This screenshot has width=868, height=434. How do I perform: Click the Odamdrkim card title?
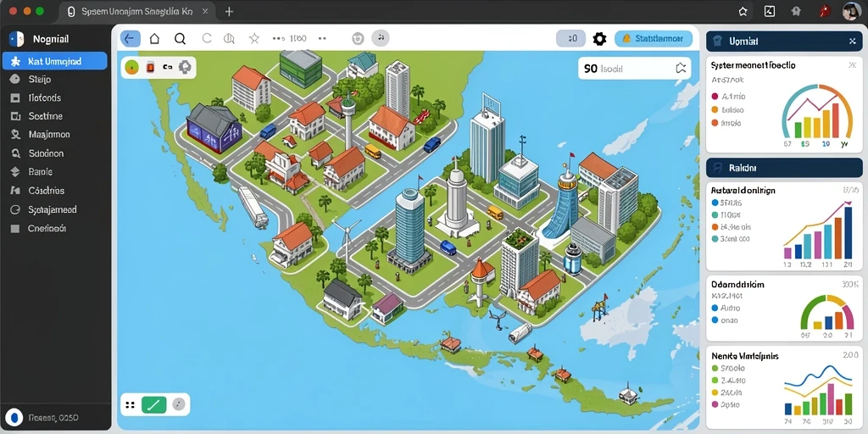pos(737,284)
